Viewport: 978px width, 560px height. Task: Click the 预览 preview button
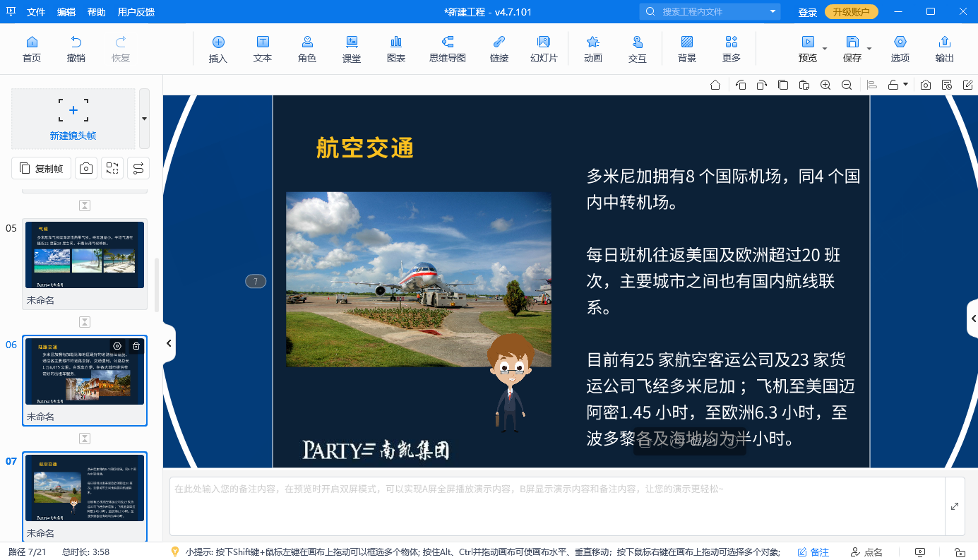[808, 49]
